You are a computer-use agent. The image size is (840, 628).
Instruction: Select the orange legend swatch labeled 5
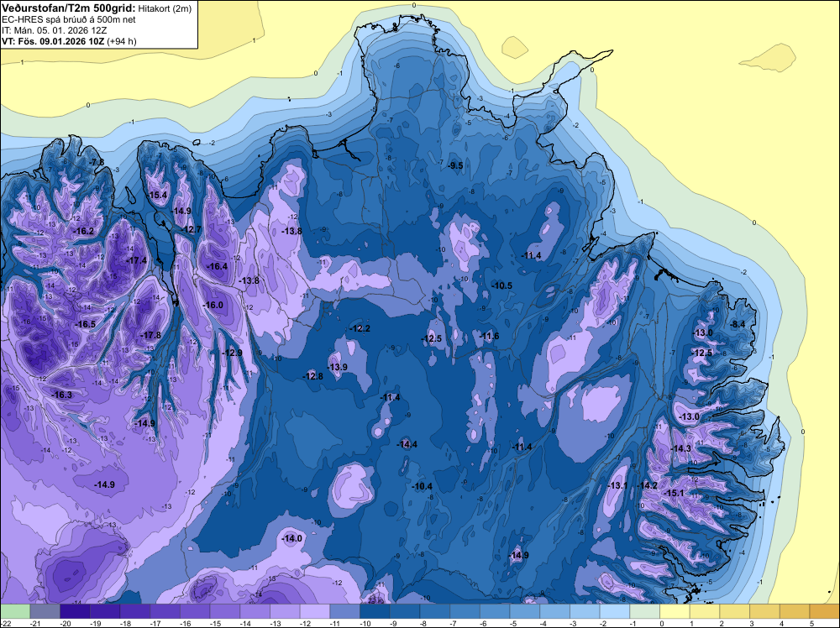pos(825,611)
